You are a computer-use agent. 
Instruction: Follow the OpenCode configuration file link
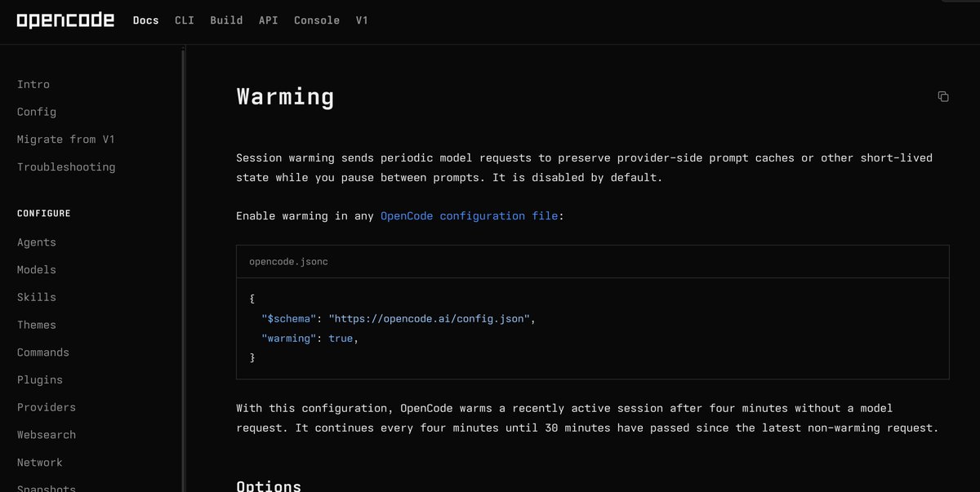click(470, 216)
